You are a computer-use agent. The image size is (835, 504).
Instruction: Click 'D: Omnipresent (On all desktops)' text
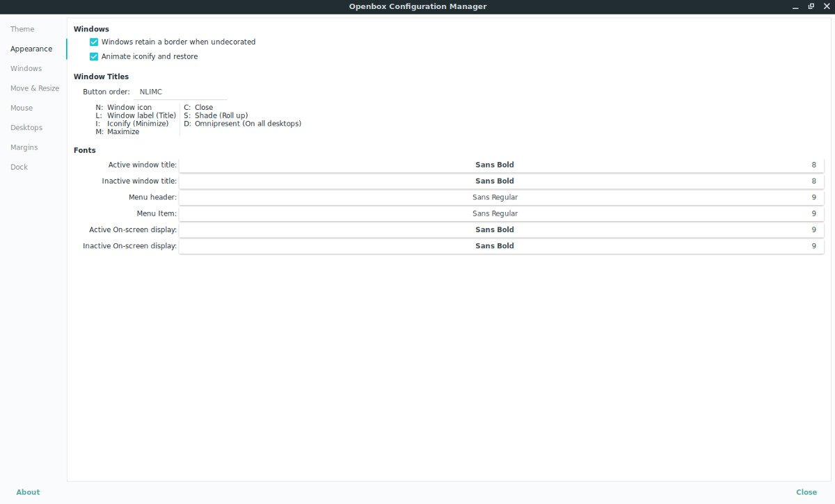243,124
